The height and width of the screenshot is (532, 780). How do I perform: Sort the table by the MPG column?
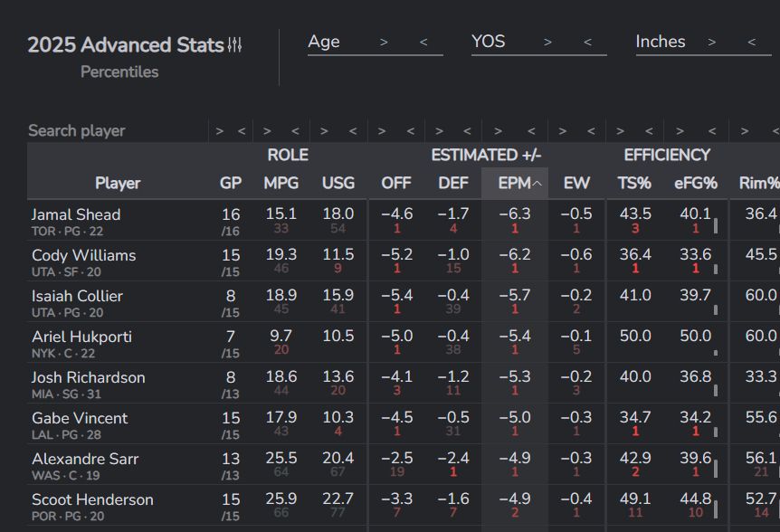pyautogui.click(x=281, y=183)
